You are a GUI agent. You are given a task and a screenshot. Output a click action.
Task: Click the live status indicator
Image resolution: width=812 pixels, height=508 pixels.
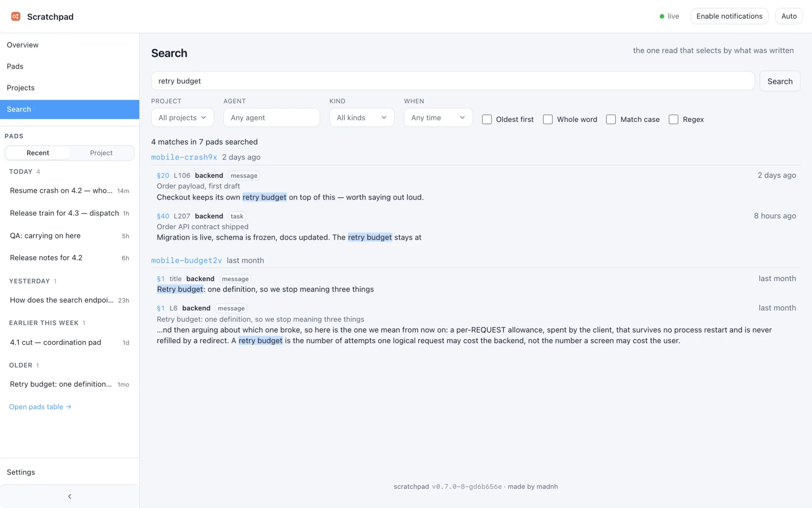[x=669, y=16]
